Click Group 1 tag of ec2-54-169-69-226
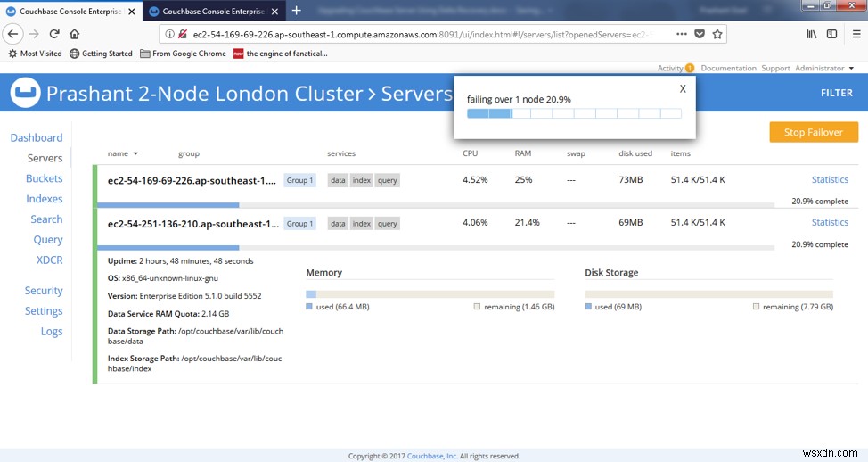The width and height of the screenshot is (868, 462). [x=300, y=180]
